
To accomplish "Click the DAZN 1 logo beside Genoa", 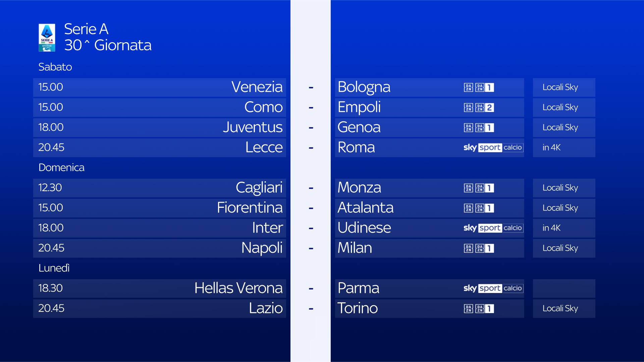I will (479, 128).
